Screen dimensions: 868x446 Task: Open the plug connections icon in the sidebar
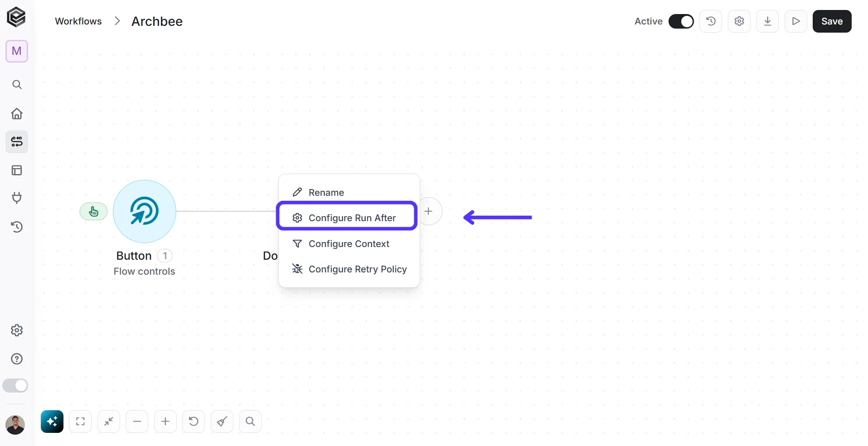[17, 199]
